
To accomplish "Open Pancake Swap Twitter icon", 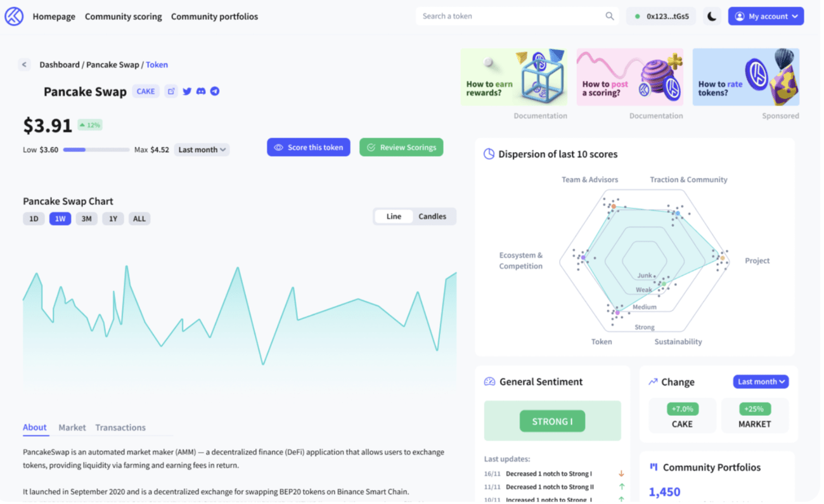I will pyautogui.click(x=187, y=91).
